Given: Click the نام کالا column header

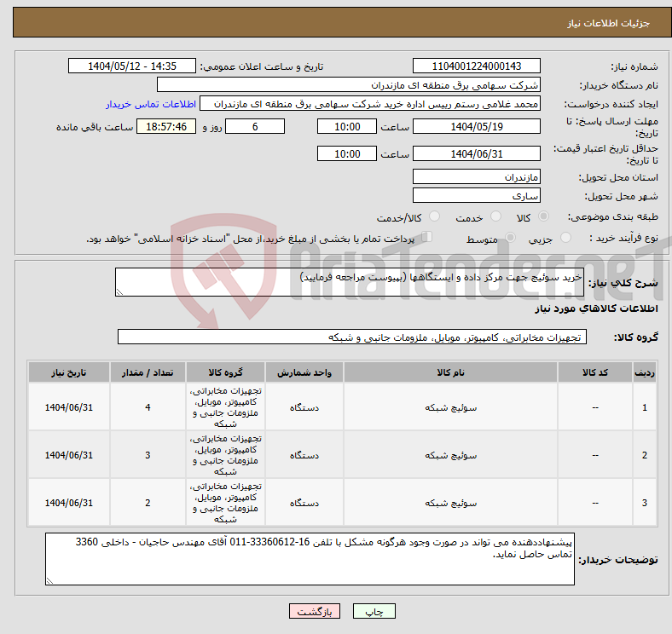Looking at the screenshot, I should (450, 372).
